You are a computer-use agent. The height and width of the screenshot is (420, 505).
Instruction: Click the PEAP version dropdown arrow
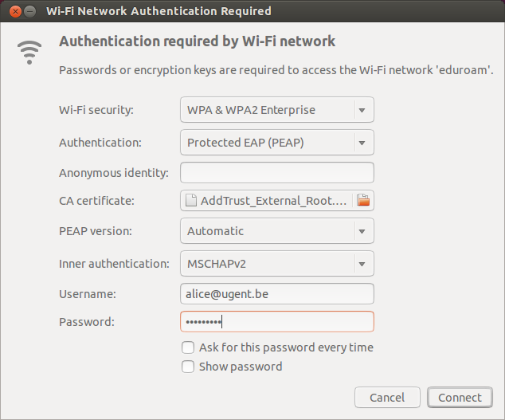click(362, 231)
